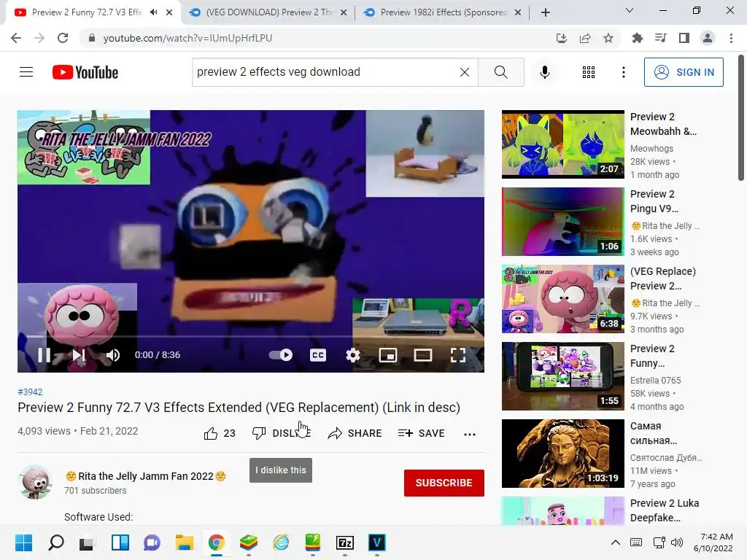Open a new browser tab

click(x=546, y=13)
